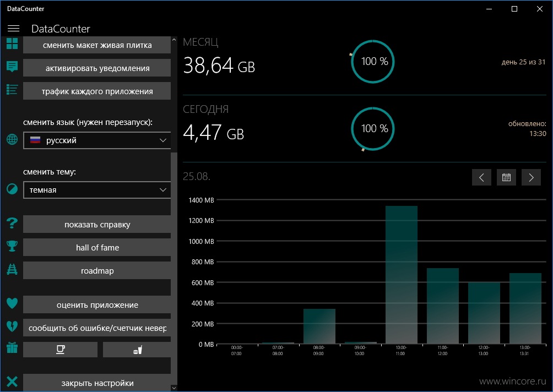Open the calendar date picker

tap(506, 177)
